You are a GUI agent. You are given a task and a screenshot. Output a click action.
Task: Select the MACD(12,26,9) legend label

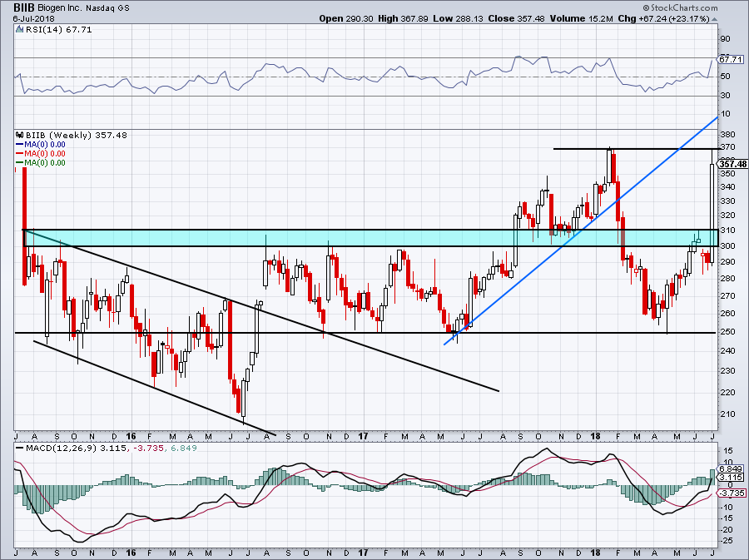pos(59,448)
